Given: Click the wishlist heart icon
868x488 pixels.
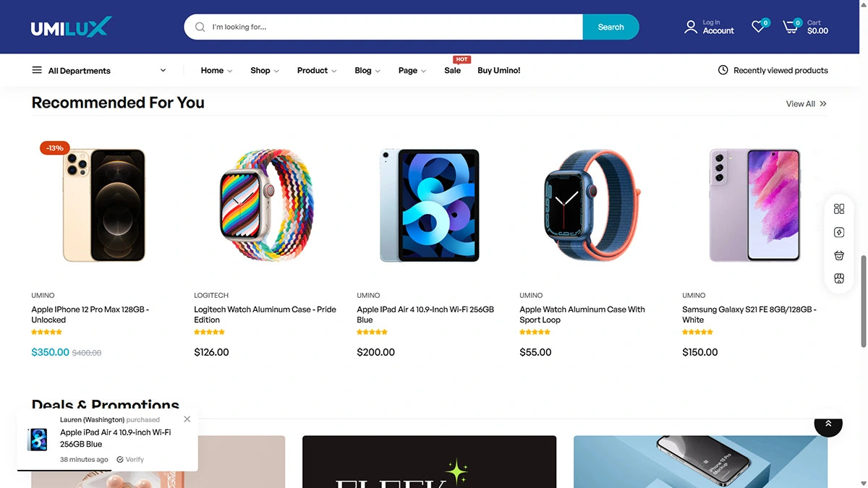Looking at the screenshot, I should coord(758,27).
